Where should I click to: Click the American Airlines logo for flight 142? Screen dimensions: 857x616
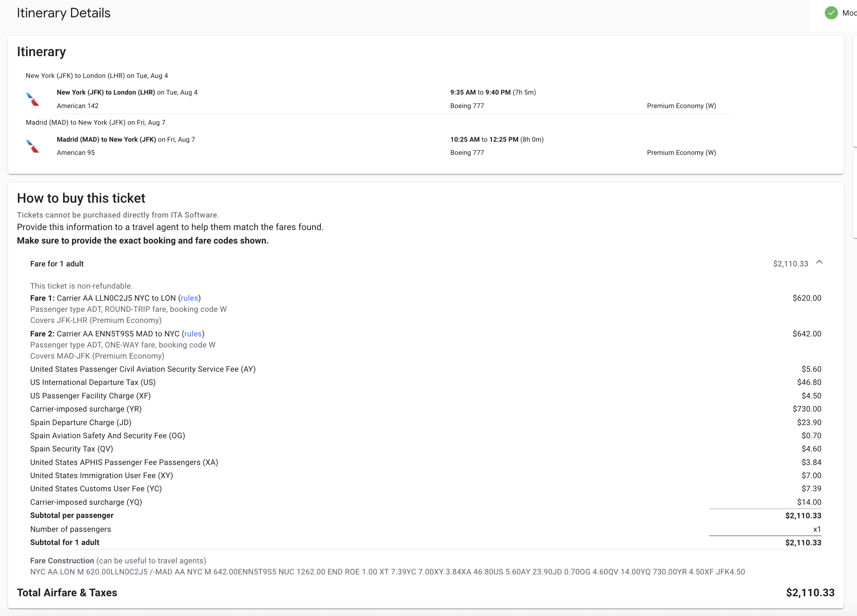[33, 99]
